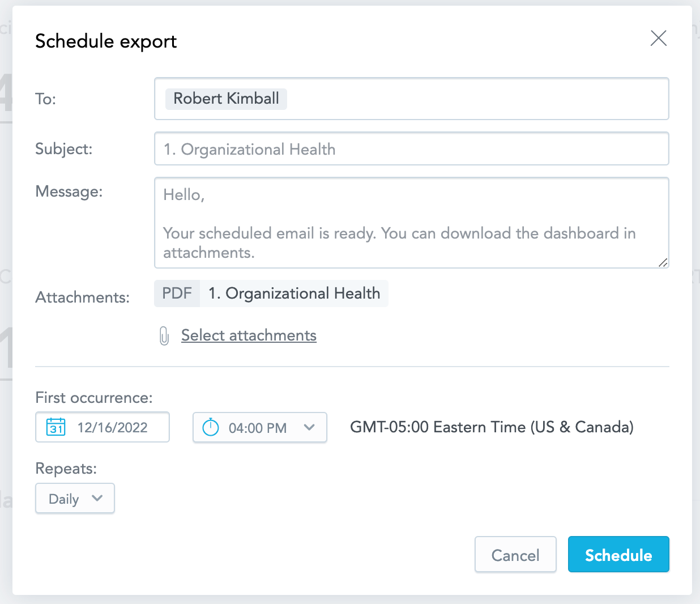This screenshot has width=700, height=604.
Task: Click the Organizational Health attachment name
Action: click(294, 294)
